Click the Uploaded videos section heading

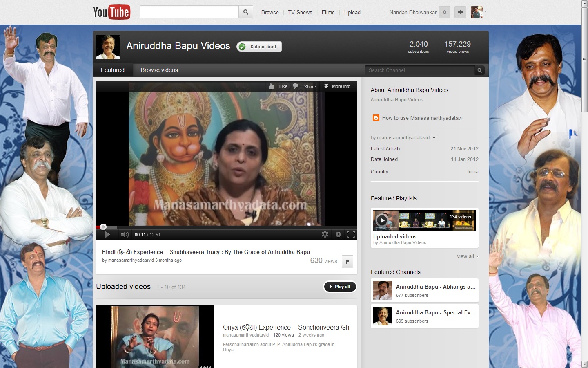(x=123, y=287)
